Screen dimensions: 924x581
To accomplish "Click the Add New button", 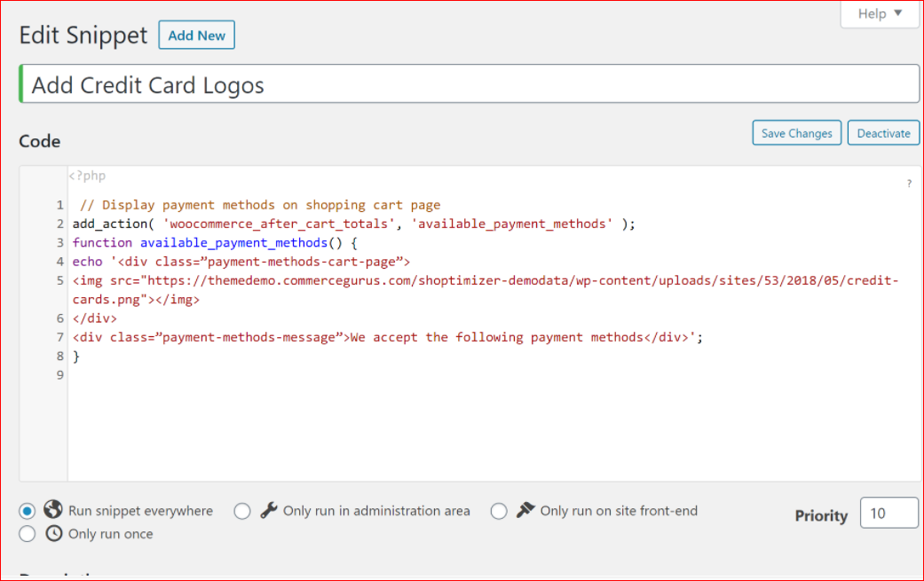I will 196,35.
